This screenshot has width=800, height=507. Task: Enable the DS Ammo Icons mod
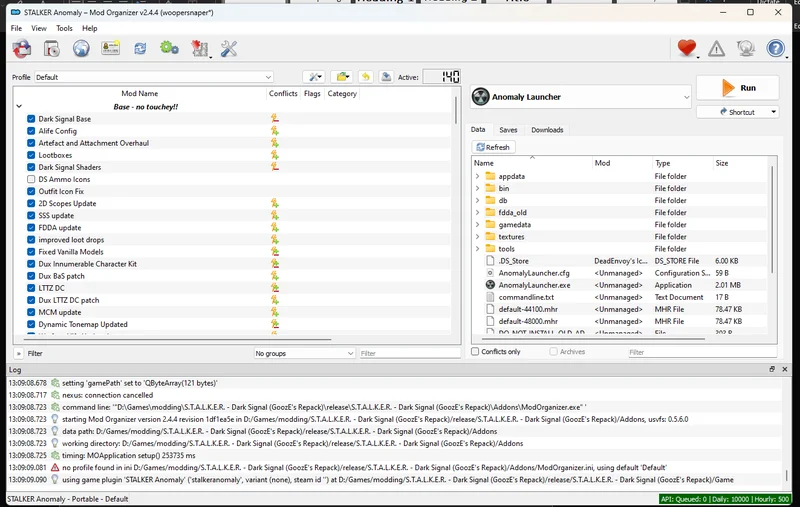pos(31,179)
